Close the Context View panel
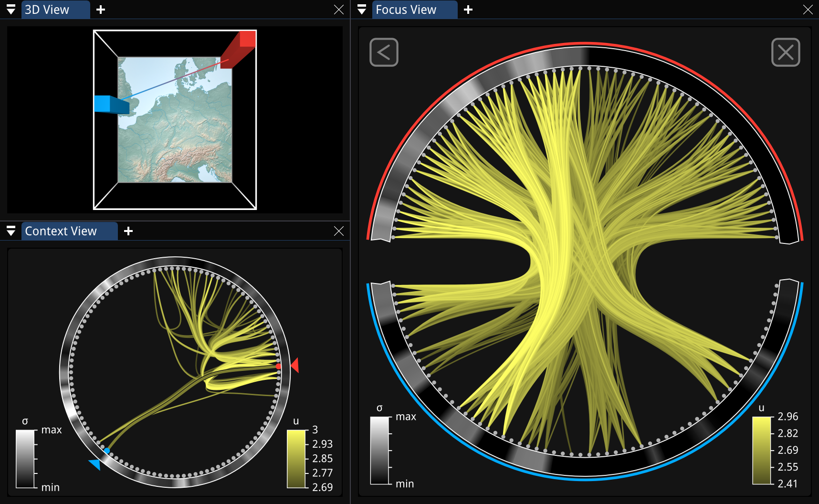This screenshot has height=504, width=819. pos(339,231)
